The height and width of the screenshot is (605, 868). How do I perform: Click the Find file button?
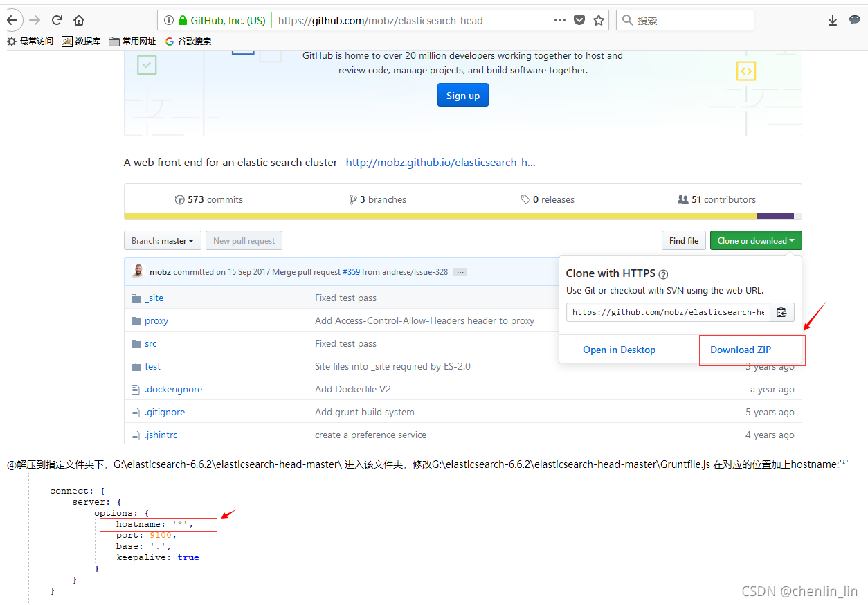click(x=684, y=241)
